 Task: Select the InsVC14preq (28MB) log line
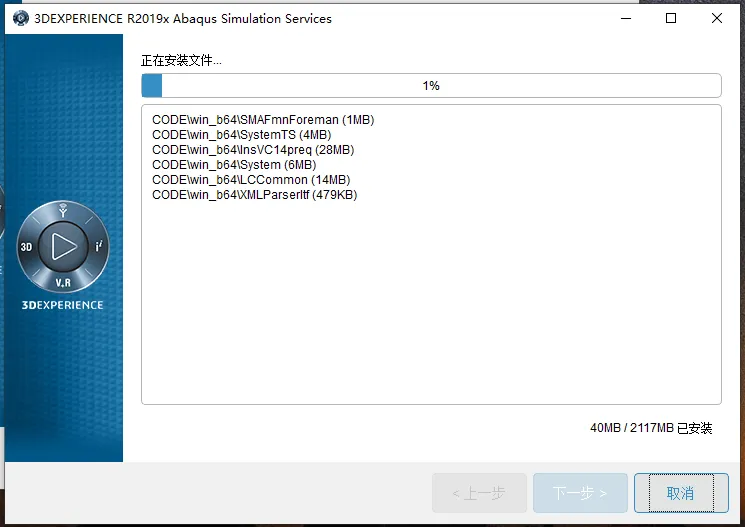tap(253, 150)
